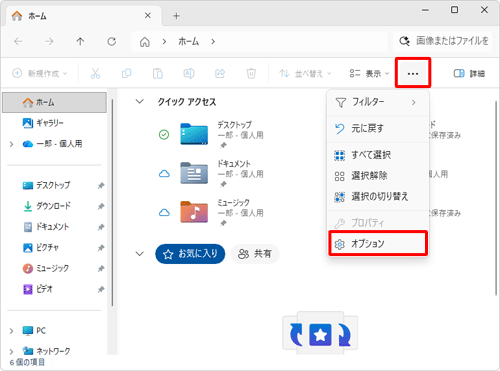500x371 pixels.
Task: Click the cloud status icon beside ミュージック
Action: click(x=164, y=212)
